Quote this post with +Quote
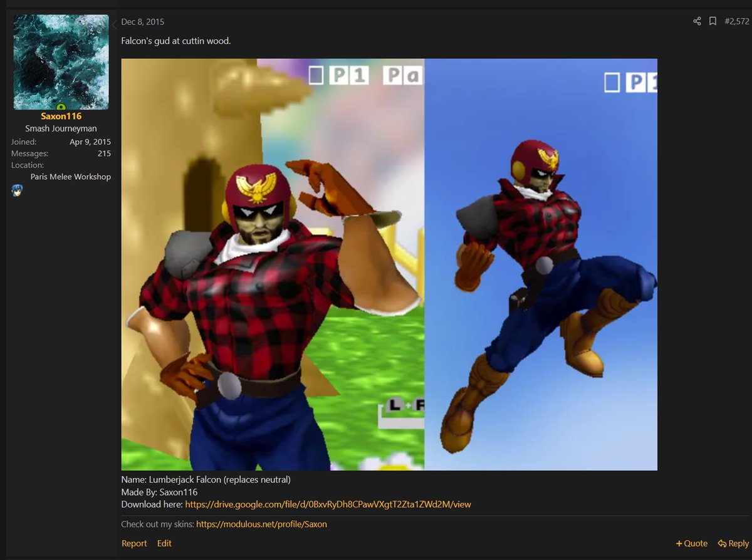752x560 pixels. coord(692,544)
